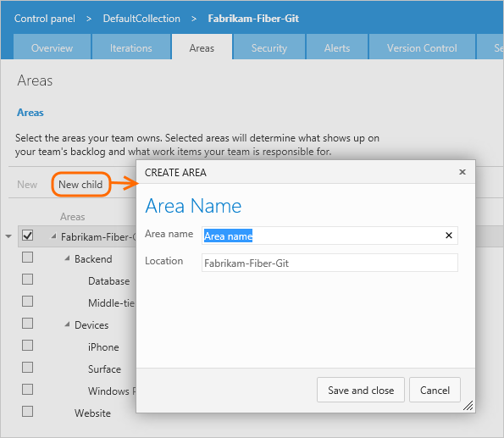The height and width of the screenshot is (438, 504).
Task: Collapse the Devices tree node
Action: pyautogui.click(x=67, y=324)
